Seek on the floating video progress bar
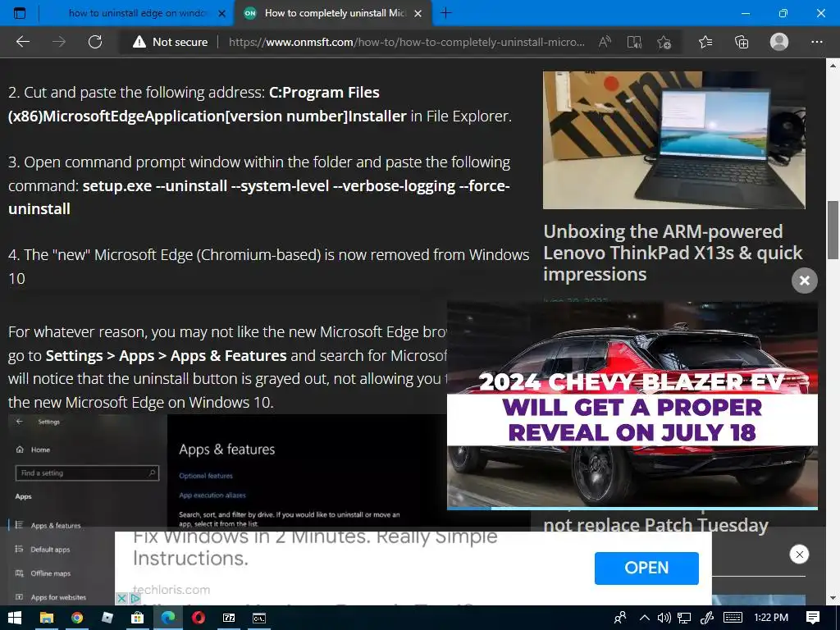The image size is (840, 630). 632,508
